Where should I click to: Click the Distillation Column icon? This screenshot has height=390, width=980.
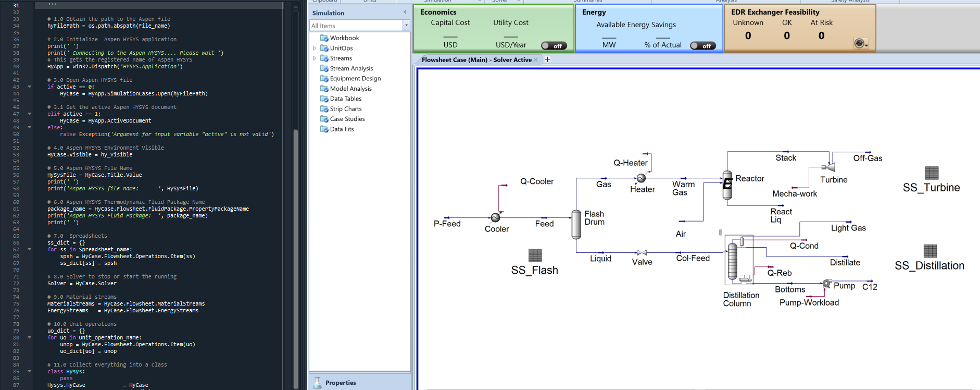tap(733, 261)
